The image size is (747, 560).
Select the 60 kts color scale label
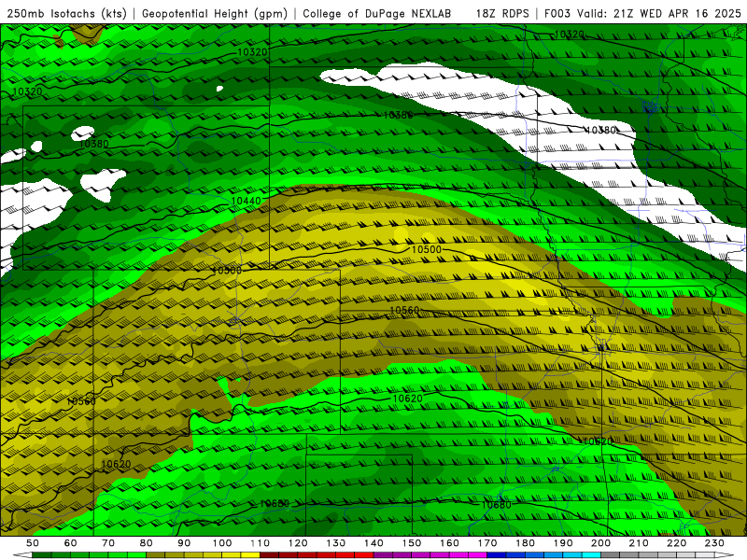(71, 543)
